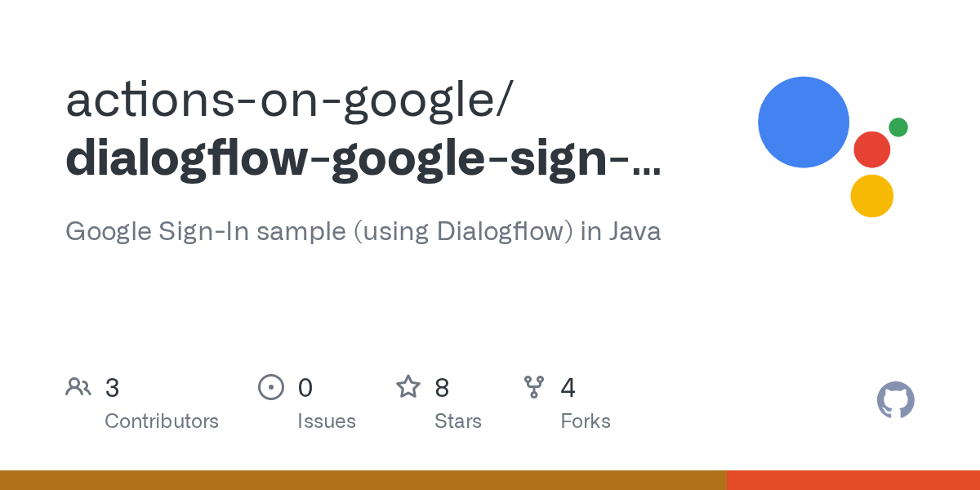
Task: Click the brown segment of the language bar
Action: (x=363, y=480)
